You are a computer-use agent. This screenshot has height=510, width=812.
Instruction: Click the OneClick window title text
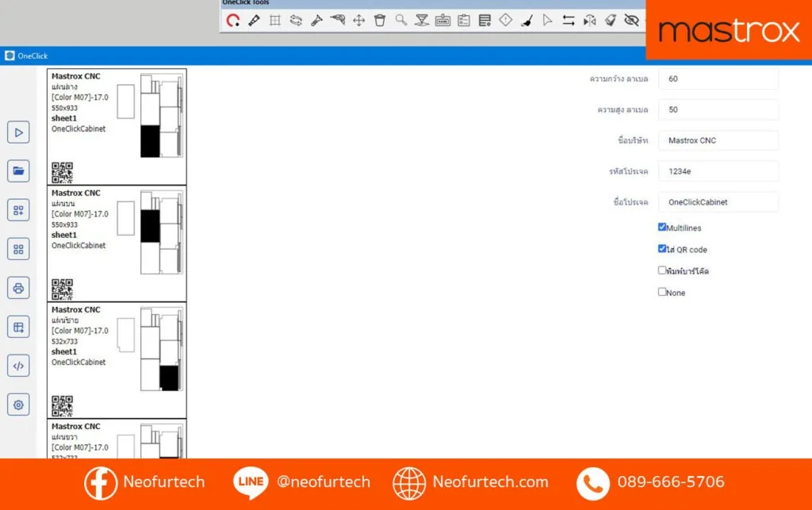[33, 56]
